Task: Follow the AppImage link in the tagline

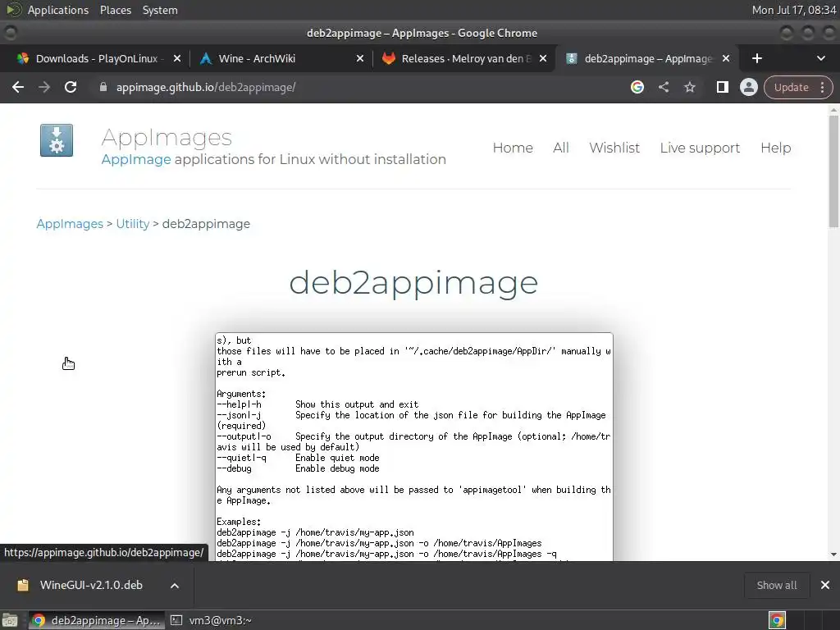Action: click(136, 159)
